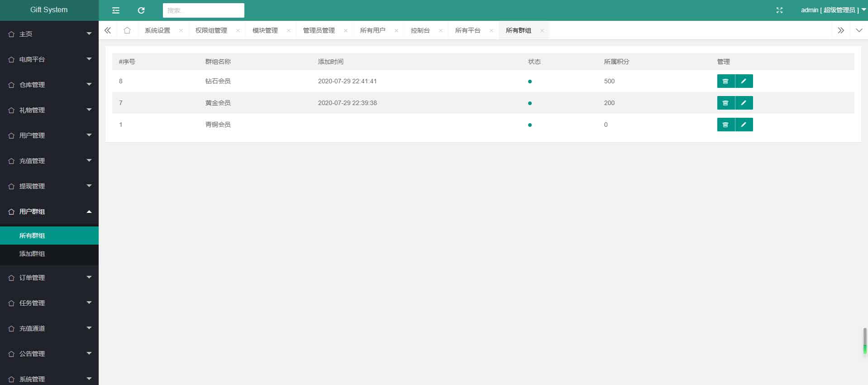Expand the 系统管理 sidebar menu
868x385 pixels.
[x=49, y=376]
